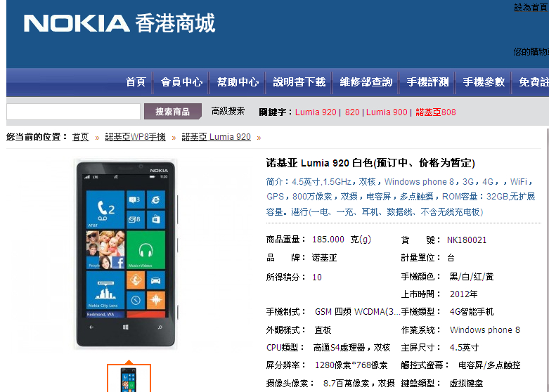Select the 820 keyword link
549x392 pixels.
pyautogui.click(x=352, y=112)
